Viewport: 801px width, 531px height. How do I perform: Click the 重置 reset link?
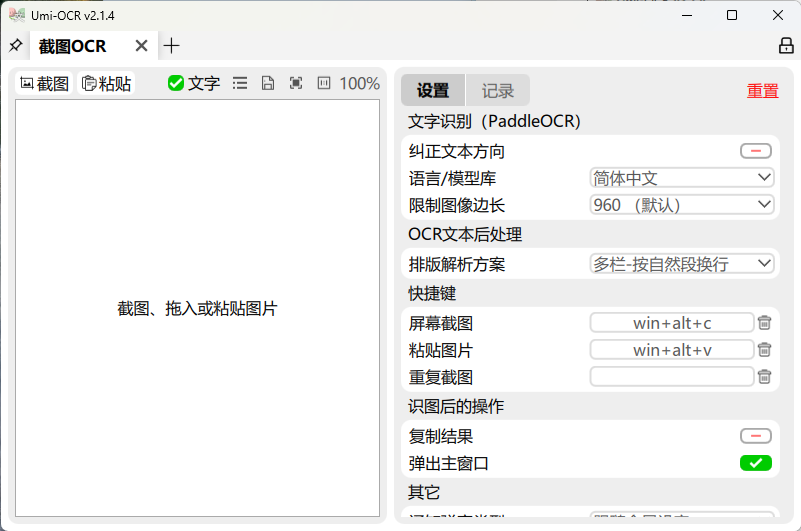click(762, 91)
